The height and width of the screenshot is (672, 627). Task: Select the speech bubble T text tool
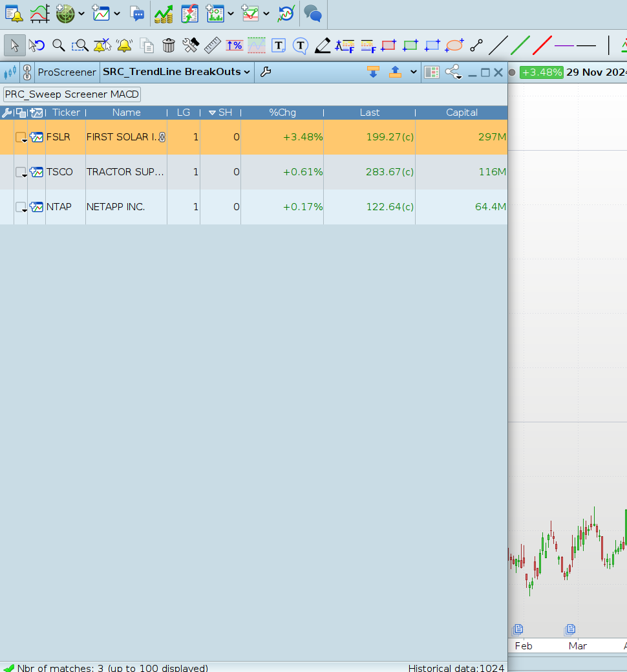pyautogui.click(x=301, y=45)
